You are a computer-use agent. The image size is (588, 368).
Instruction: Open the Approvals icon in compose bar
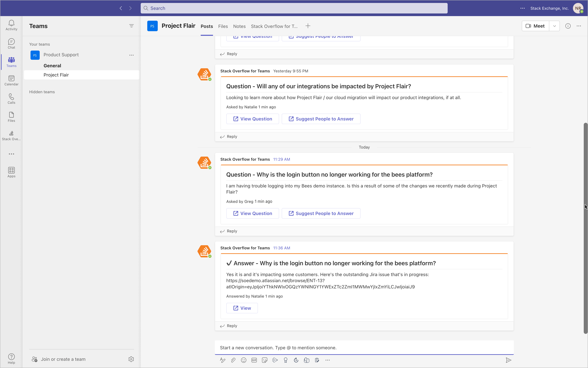296,360
